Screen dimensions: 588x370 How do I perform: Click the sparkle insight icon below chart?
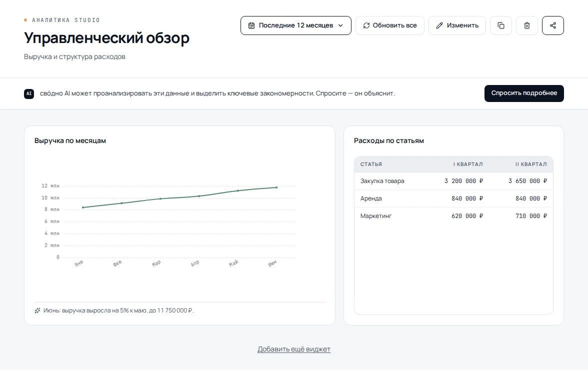37,310
